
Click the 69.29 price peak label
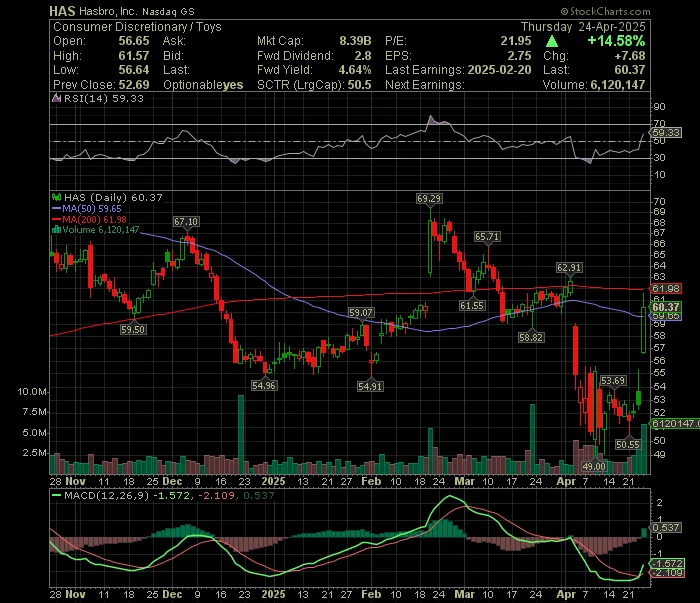[x=429, y=198]
